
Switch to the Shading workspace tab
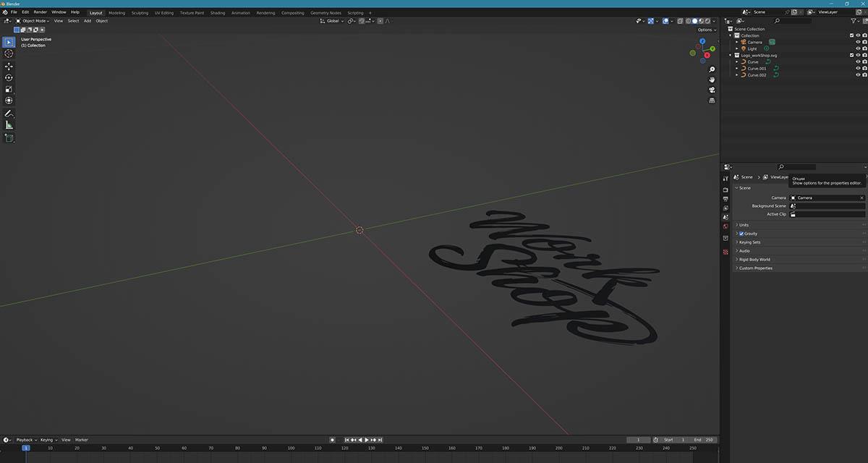(218, 13)
